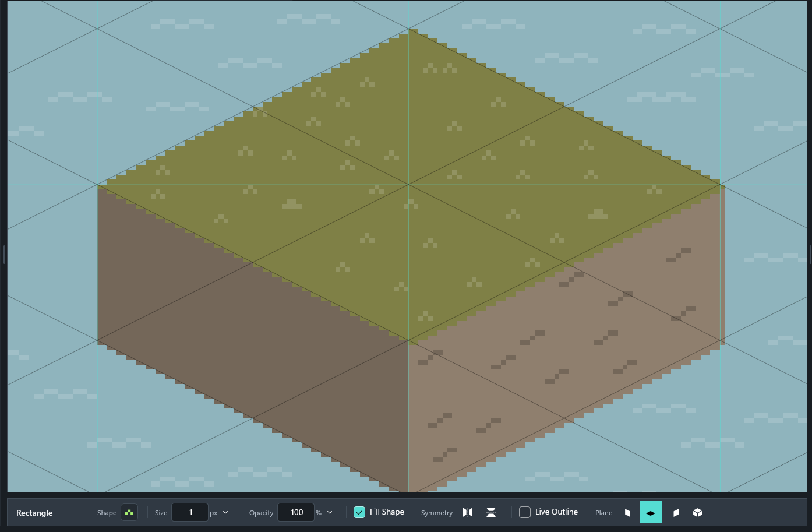812x532 pixels.
Task: Click the Opacity value input field
Action: tap(296, 513)
